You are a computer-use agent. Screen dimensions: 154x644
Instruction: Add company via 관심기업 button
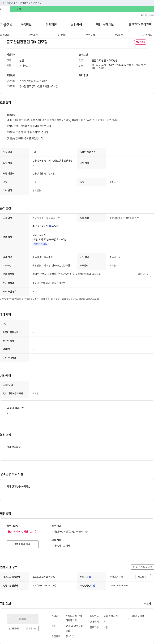coord(14,628)
